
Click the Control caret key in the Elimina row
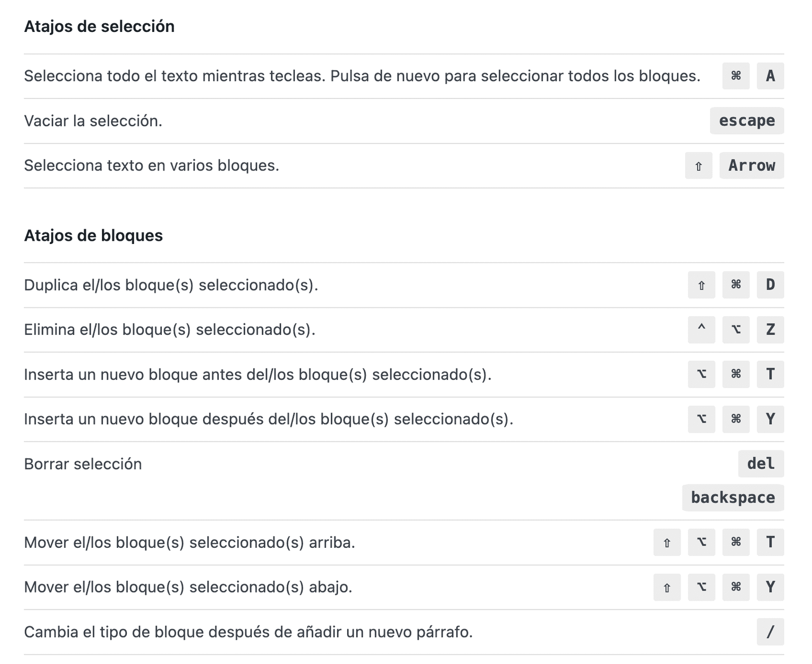pos(701,330)
